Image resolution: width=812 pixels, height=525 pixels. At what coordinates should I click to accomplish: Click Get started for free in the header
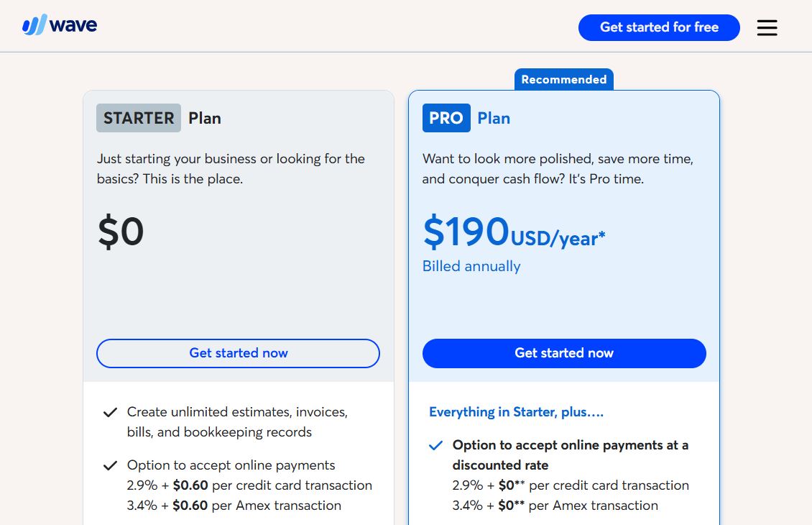(658, 27)
